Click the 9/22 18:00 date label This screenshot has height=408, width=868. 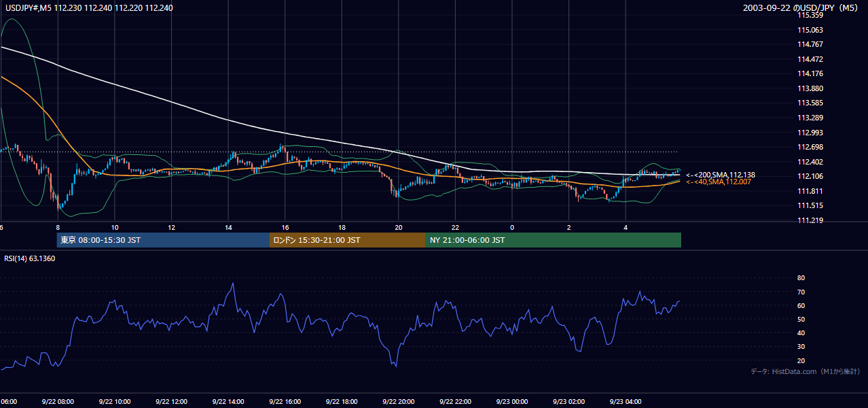click(x=342, y=401)
